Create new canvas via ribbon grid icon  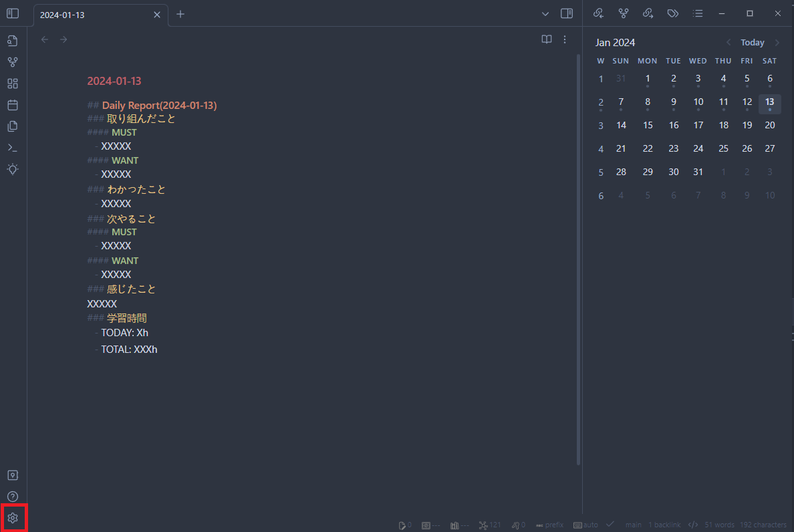(13, 84)
